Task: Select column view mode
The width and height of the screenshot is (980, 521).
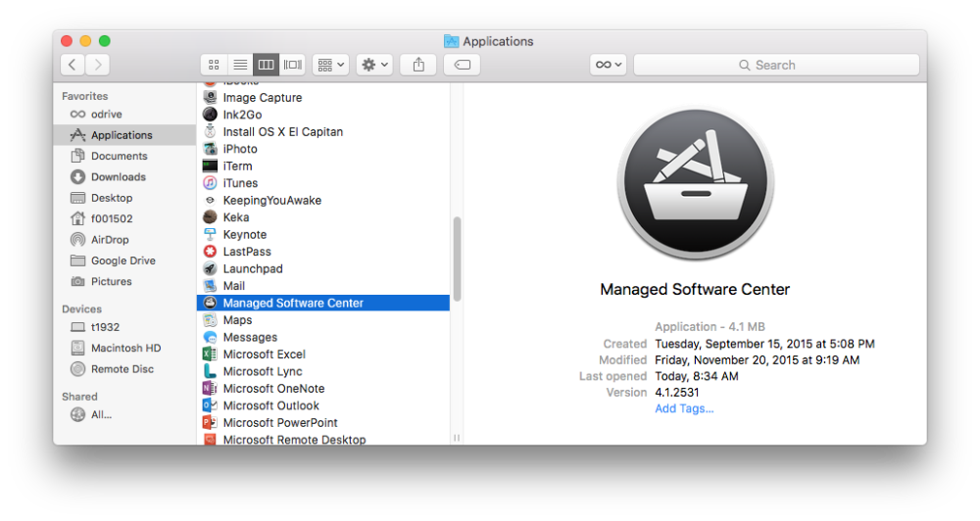Action: click(x=266, y=65)
